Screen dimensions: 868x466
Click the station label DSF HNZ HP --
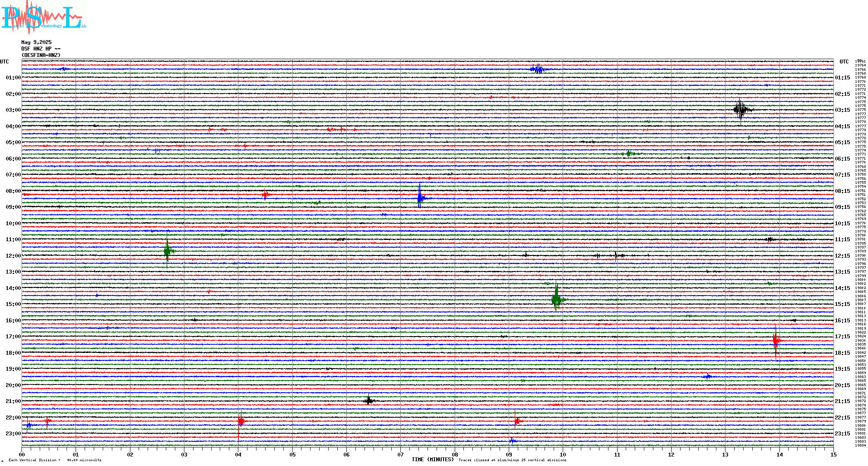click(41, 49)
